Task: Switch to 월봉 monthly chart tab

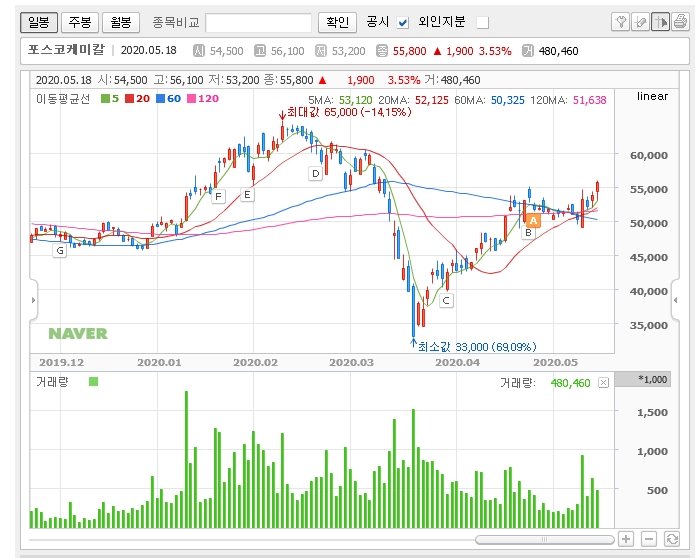Action: click(x=121, y=22)
